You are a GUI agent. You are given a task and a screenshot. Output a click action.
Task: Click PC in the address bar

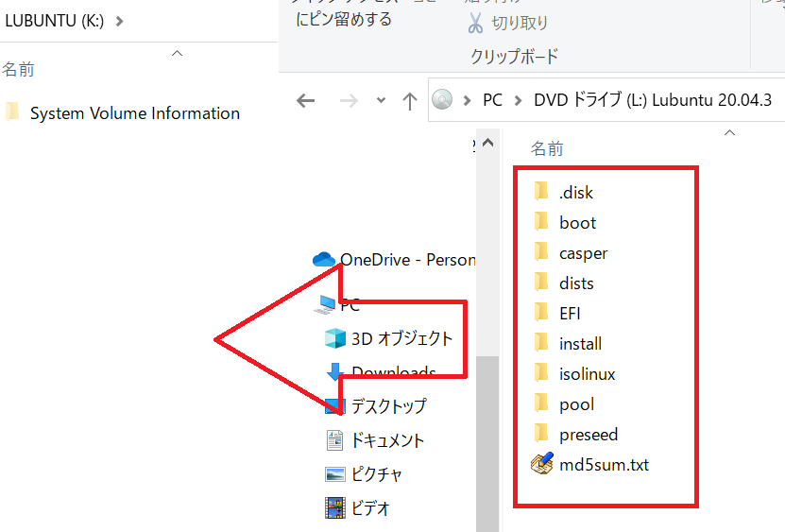coord(492,100)
